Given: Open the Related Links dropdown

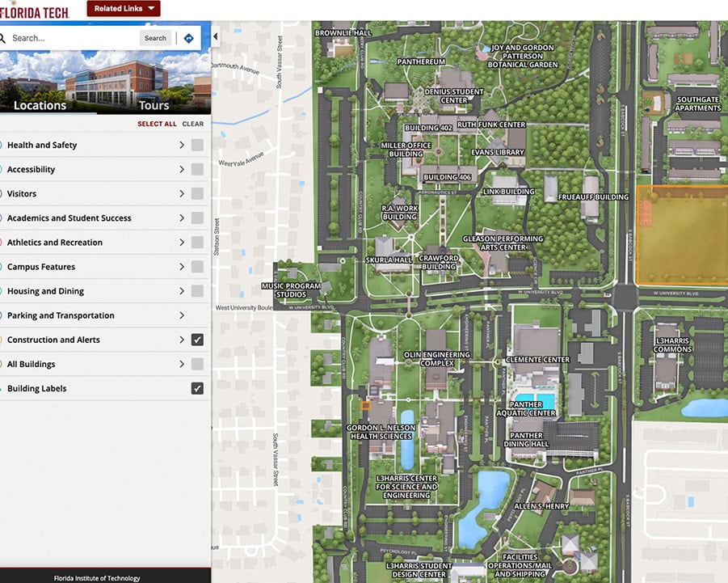Looking at the screenshot, I should pyautogui.click(x=124, y=8).
